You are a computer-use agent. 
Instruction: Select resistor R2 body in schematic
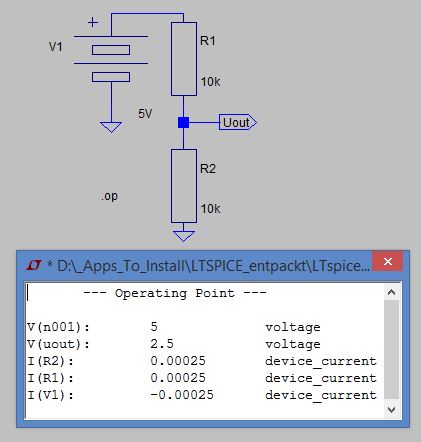click(184, 186)
